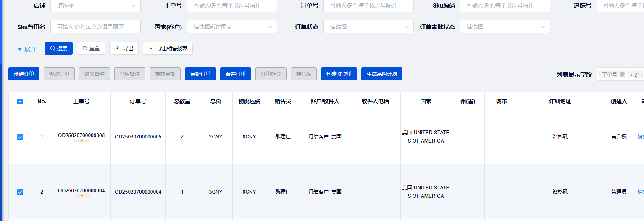
Task: Expand orange arrow under work order OD25030700000005
Action: pos(82,141)
